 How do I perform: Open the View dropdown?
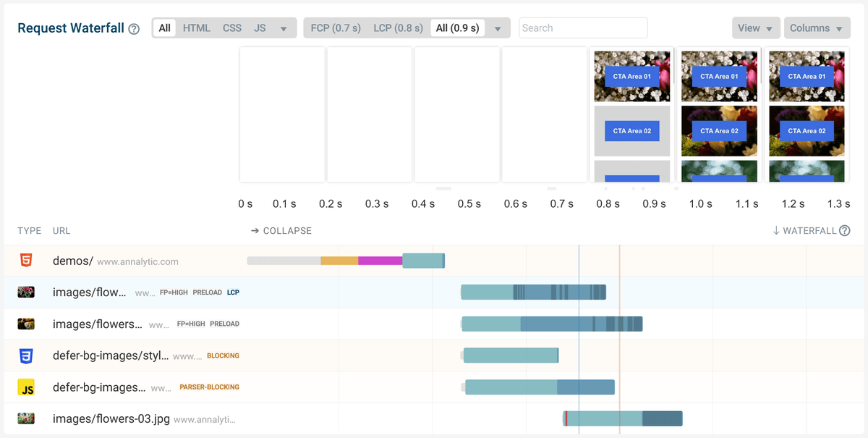(x=756, y=28)
